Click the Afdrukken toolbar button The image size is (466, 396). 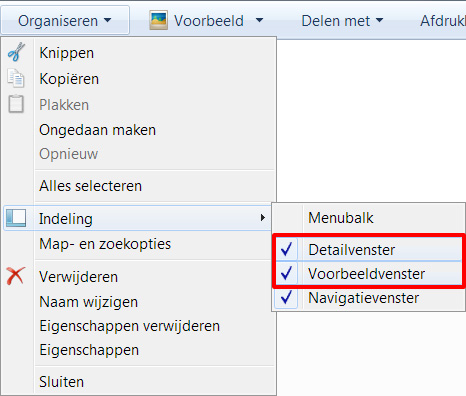(443, 21)
